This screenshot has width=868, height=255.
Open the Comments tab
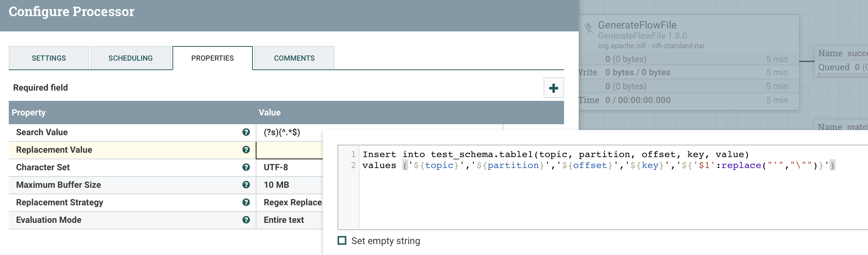(294, 58)
